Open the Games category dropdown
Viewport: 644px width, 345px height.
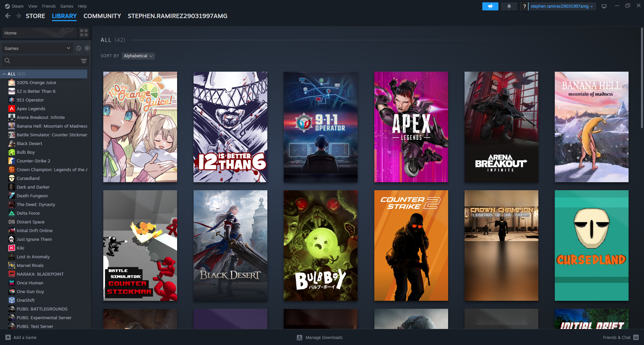pyautogui.click(x=37, y=48)
